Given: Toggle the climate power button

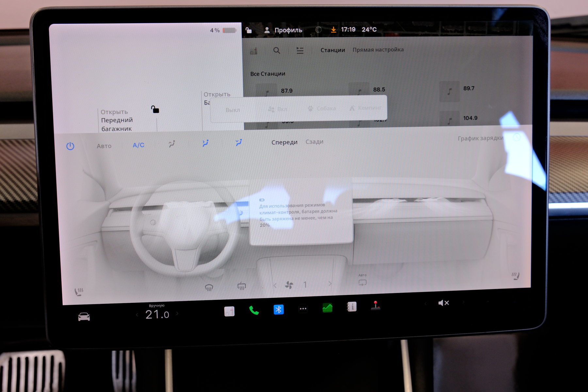Looking at the screenshot, I should [x=70, y=146].
